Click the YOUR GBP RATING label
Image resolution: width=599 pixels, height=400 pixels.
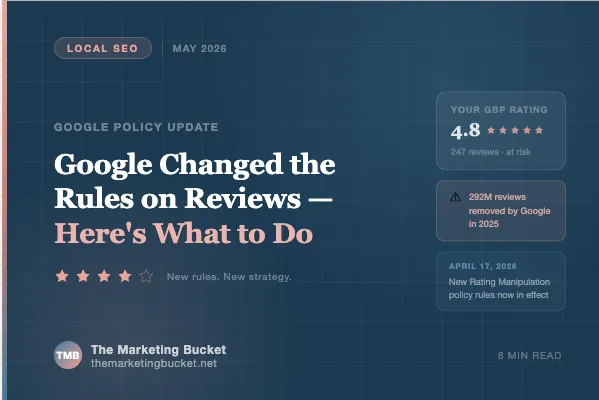pos(499,110)
